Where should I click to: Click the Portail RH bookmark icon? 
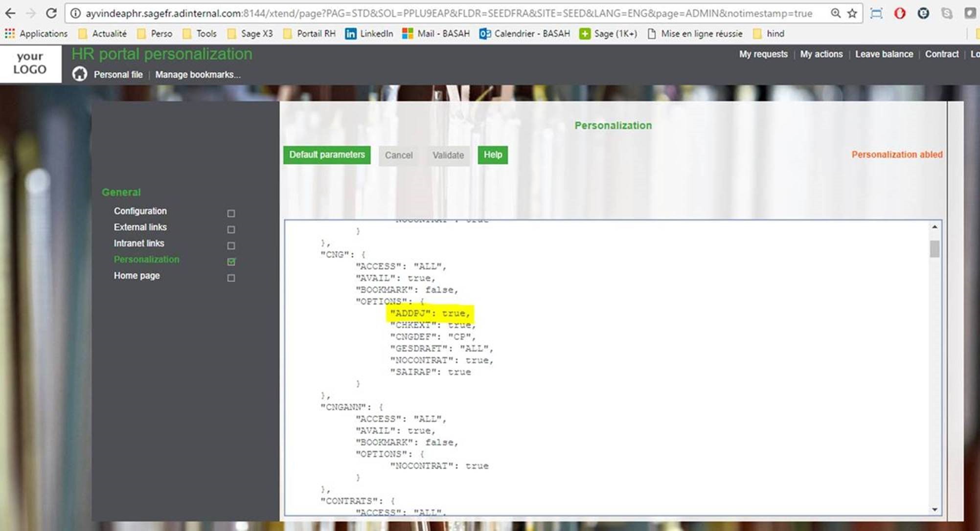coord(291,33)
